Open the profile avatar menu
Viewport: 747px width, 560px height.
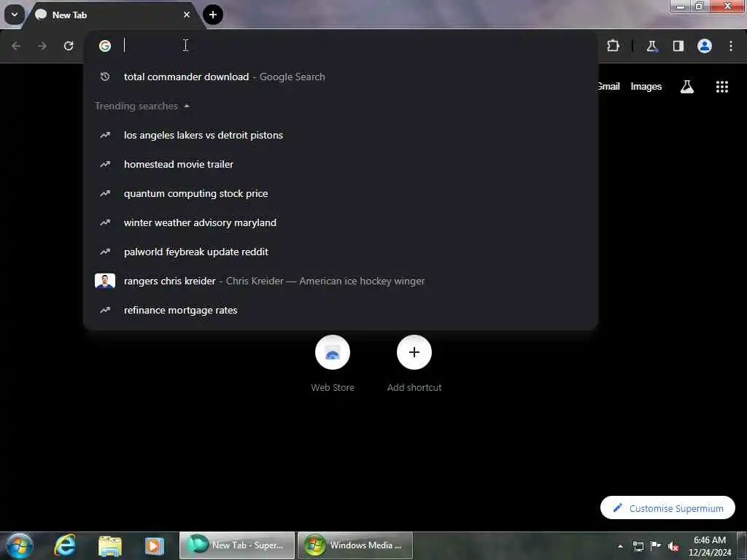point(705,46)
